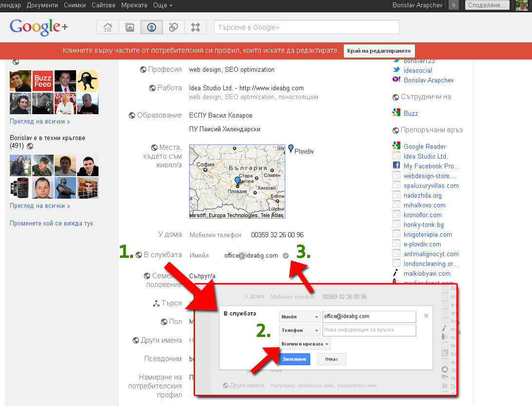
Task: Open the kronoflor.com link
Action: coord(422,215)
